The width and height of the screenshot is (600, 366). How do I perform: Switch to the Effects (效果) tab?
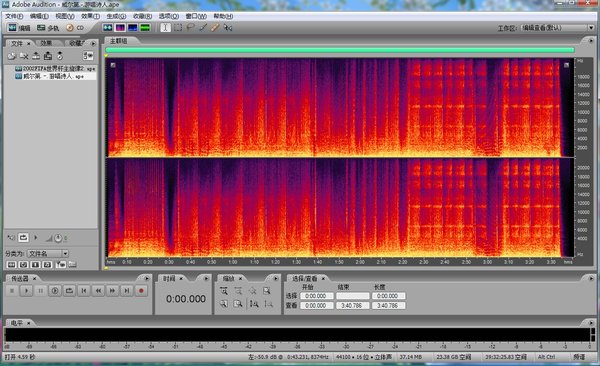click(x=46, y=43)
